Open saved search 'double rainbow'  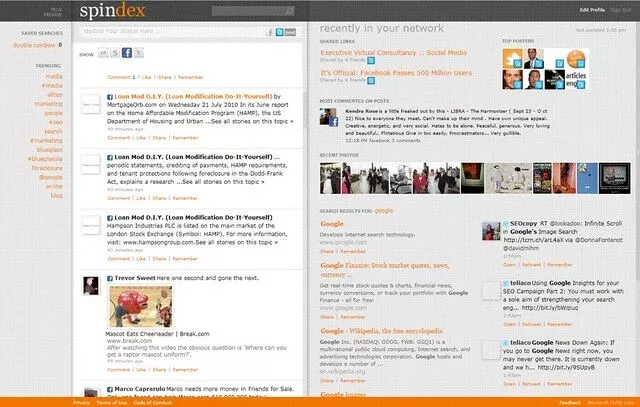tap(34, 45)
